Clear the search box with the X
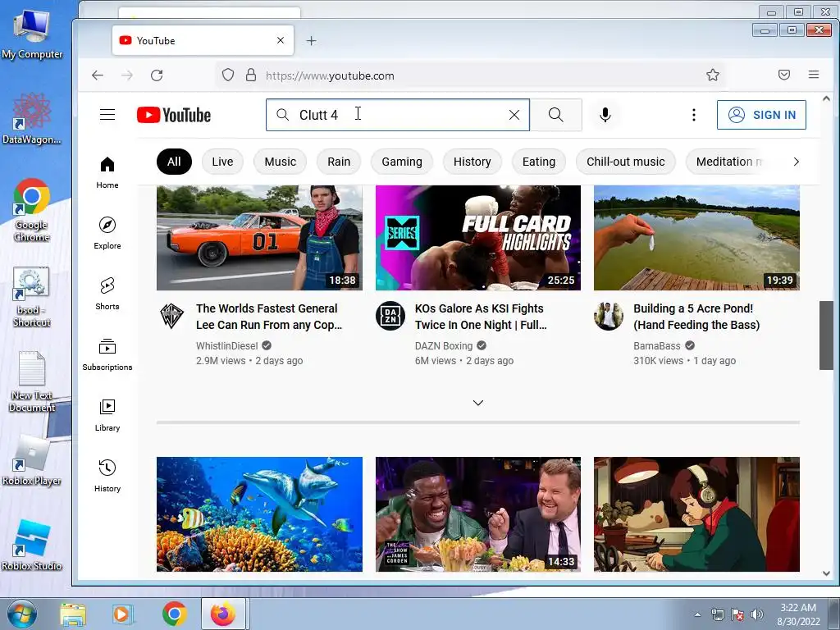This screenshot has height=630, width=840. 514,115
